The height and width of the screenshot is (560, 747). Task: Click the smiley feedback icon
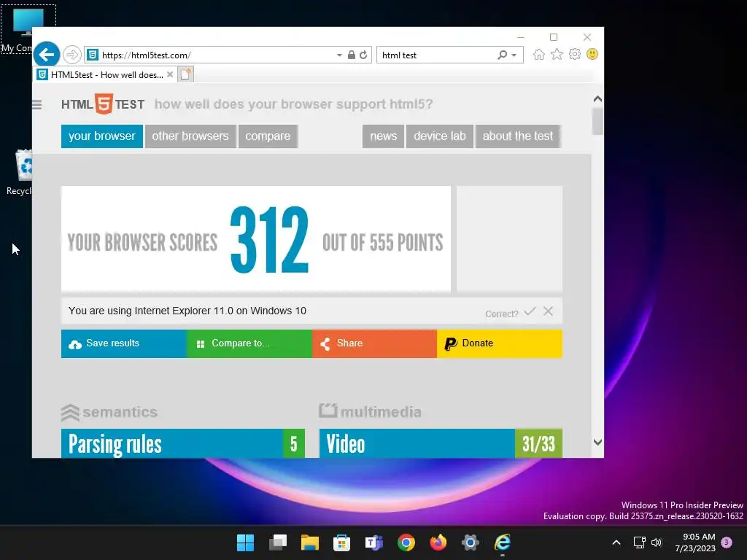592,54
